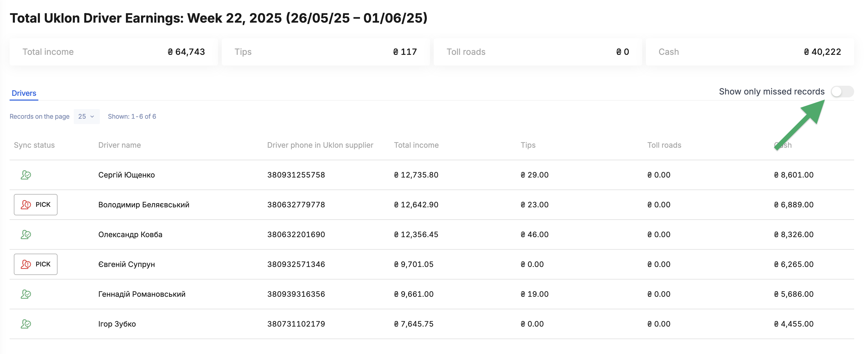
Task: Select driver name Володимир Беляєвський
Action: click(x=144, y=204)
